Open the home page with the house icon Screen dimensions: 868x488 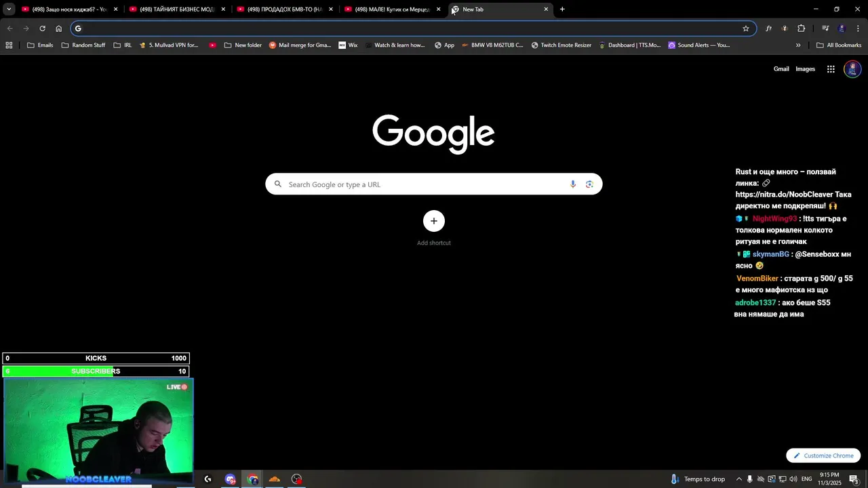click(x=58, y=28)
